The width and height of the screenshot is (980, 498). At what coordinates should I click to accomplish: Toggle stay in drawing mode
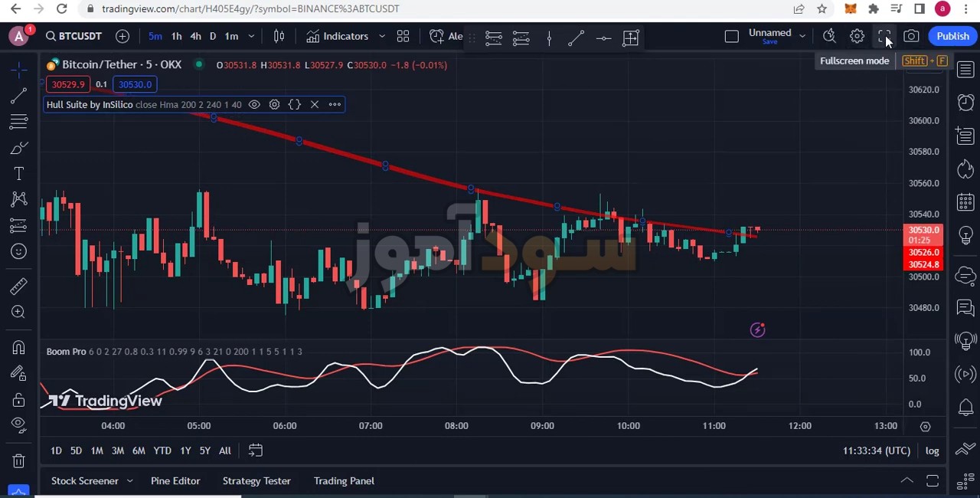(x=19, y=373)
